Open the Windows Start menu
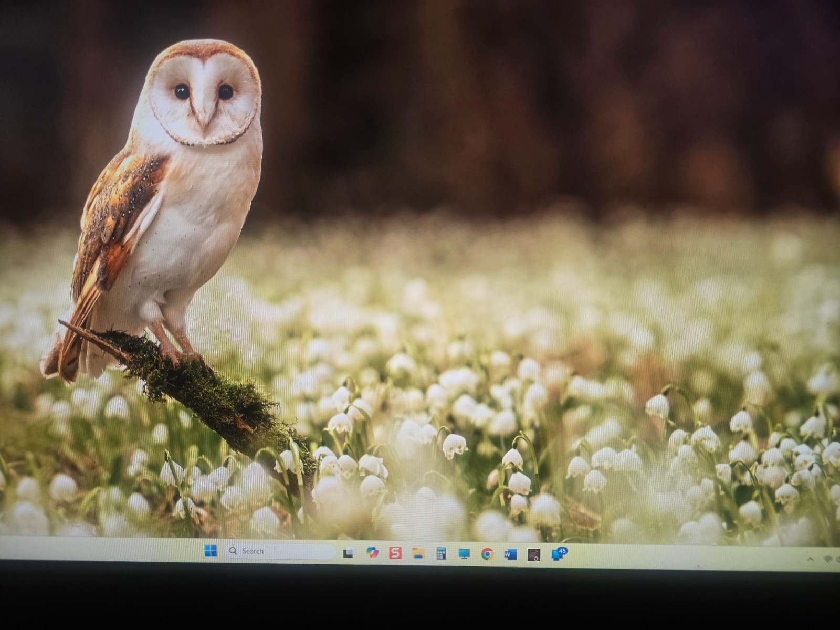840x630 pixels. click(211, 551)
